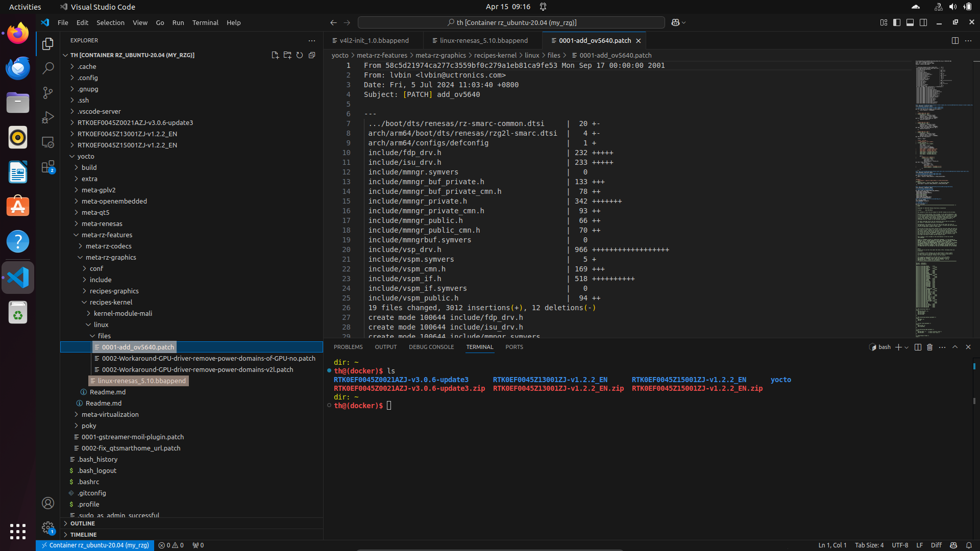980x551 pixels.
Task: Open the Remote Explorer view
Action: point(48,142)
